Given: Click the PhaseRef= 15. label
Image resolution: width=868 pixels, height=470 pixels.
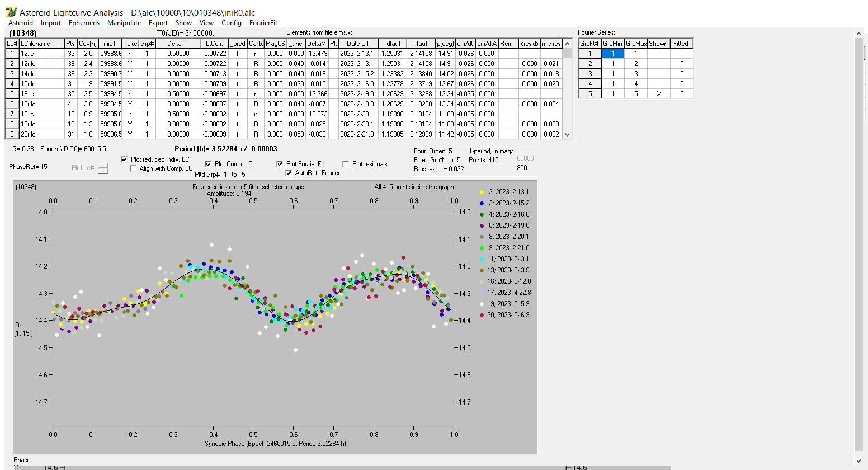Looking at the screenshot, I should click(x=29, y=167).
